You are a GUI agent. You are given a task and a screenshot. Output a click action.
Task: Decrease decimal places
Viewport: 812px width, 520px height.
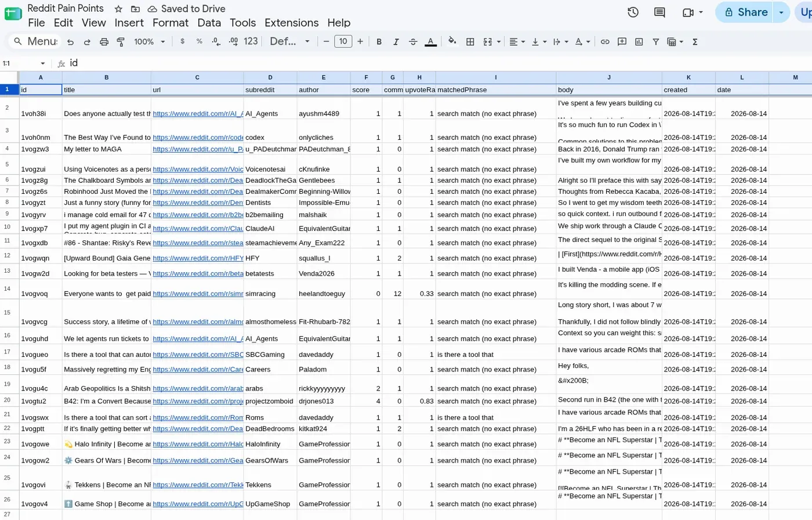(216, 42)
